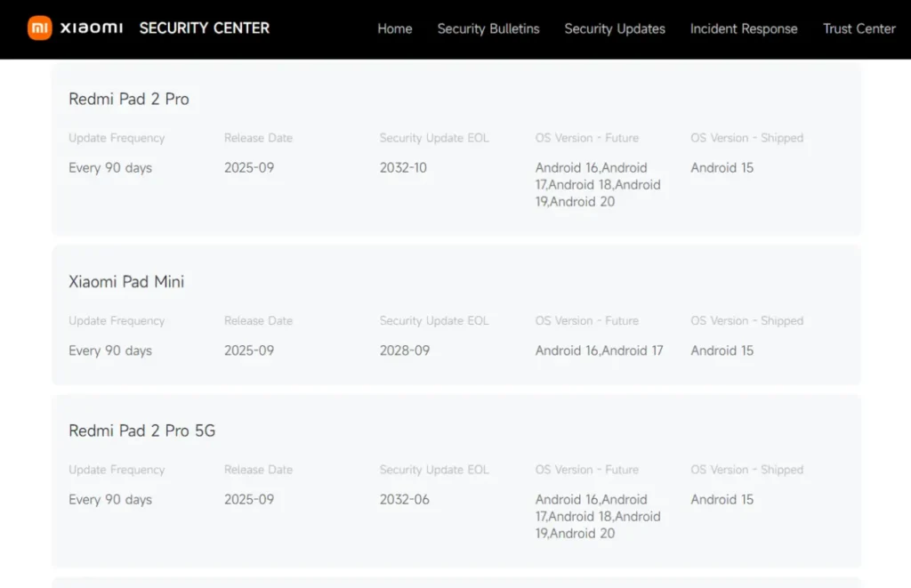Image resolution: width=911 pixels, height=588 pixels.
Task: Click the Update Frequency label on Redmi Pad 2 Pro
Action: (117, 138)
